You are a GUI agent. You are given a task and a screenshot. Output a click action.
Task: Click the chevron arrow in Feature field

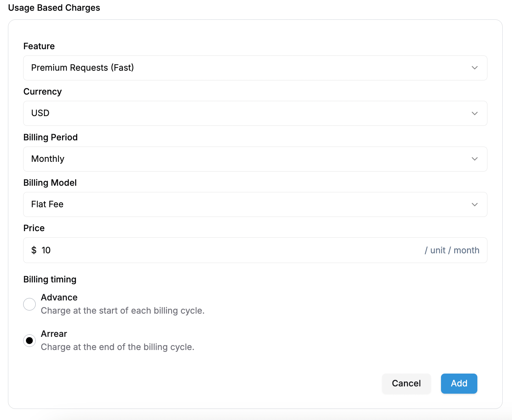click(x=475, y=68)
